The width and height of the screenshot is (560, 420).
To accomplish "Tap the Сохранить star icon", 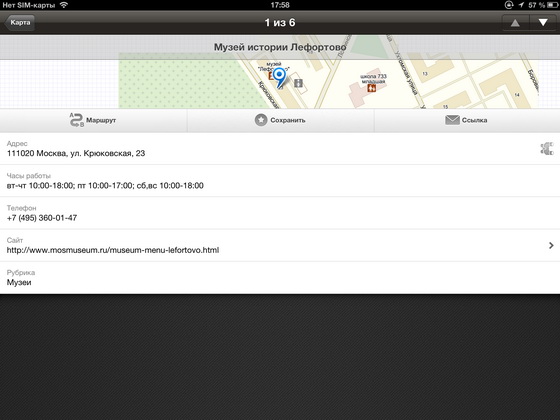I will [x=261, y=120].
